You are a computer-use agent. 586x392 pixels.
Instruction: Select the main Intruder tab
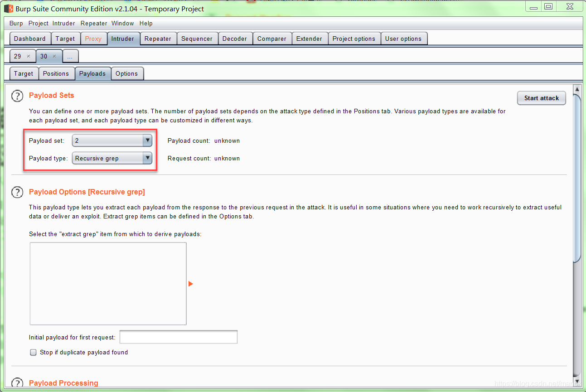pos(123,39)
